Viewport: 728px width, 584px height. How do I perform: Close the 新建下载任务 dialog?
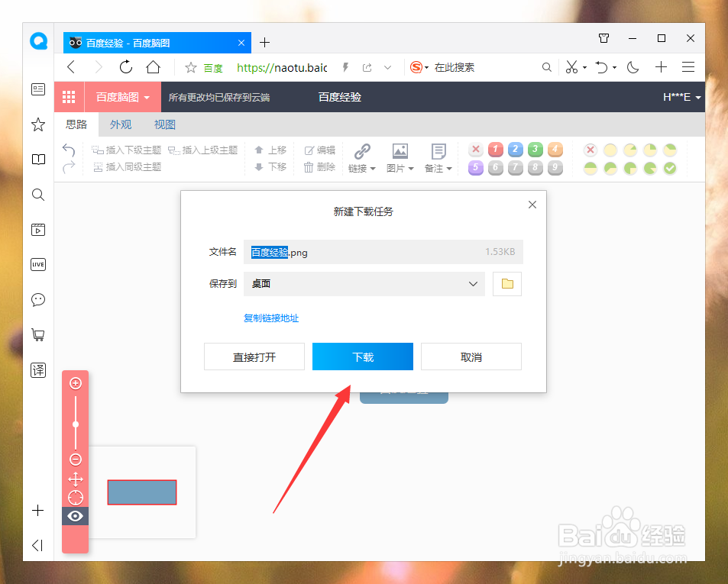tap(532, 205)
